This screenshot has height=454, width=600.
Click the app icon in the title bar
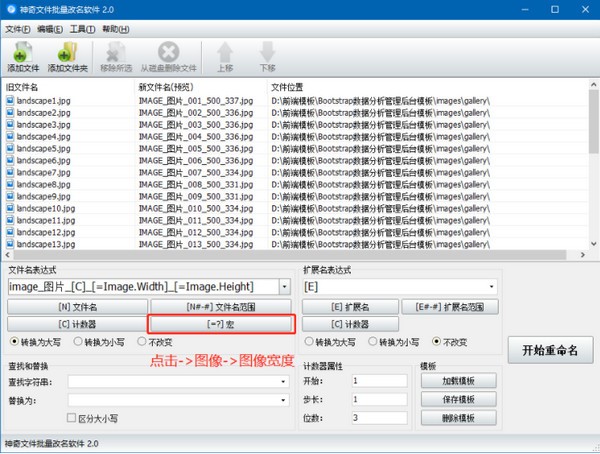10,9
